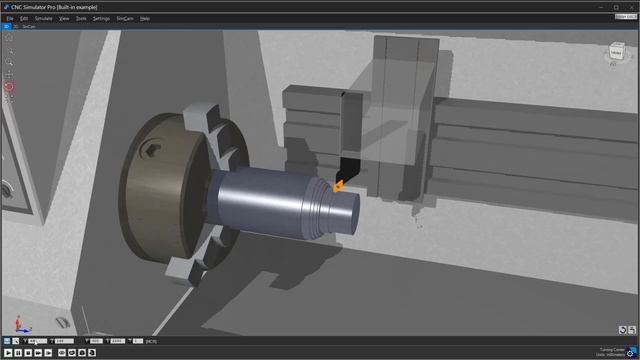Click the gear icon beside Turning Center label
The height and width of the screenshot is (360, 640).
(x=631, y=352)
